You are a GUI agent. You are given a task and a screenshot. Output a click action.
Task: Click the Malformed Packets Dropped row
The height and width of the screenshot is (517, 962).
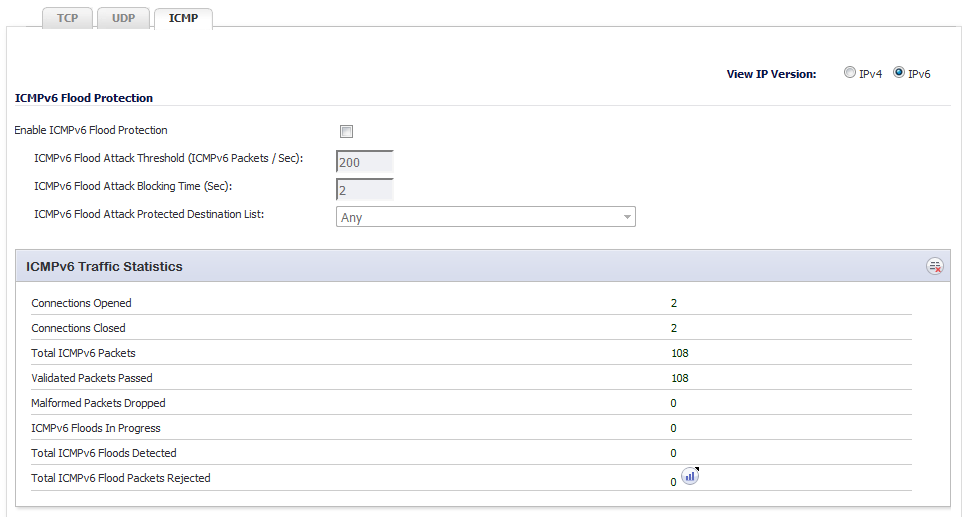pyautogui.click(x=471, y=403)
